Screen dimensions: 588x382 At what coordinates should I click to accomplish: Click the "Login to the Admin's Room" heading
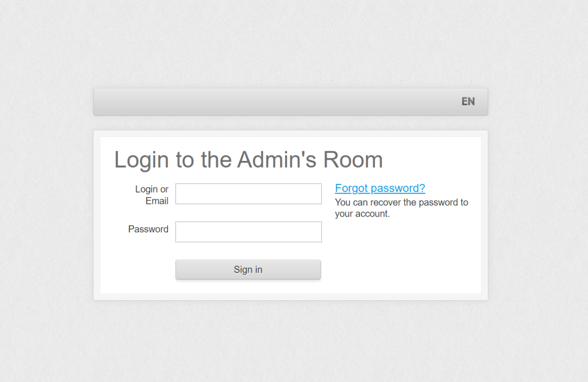click(248, 160)
